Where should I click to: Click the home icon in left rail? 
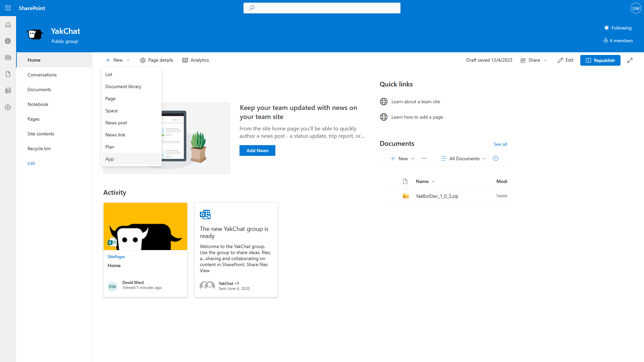[x=8, y=25]
